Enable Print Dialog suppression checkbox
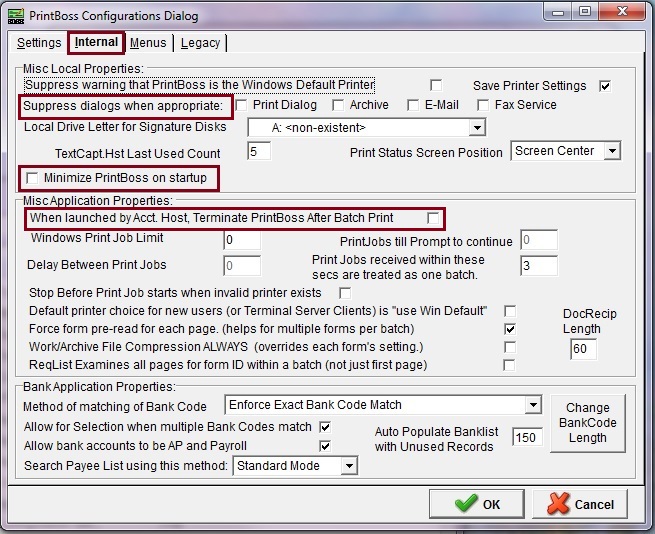The image size is (655, 534). click(x=241, y=105)
